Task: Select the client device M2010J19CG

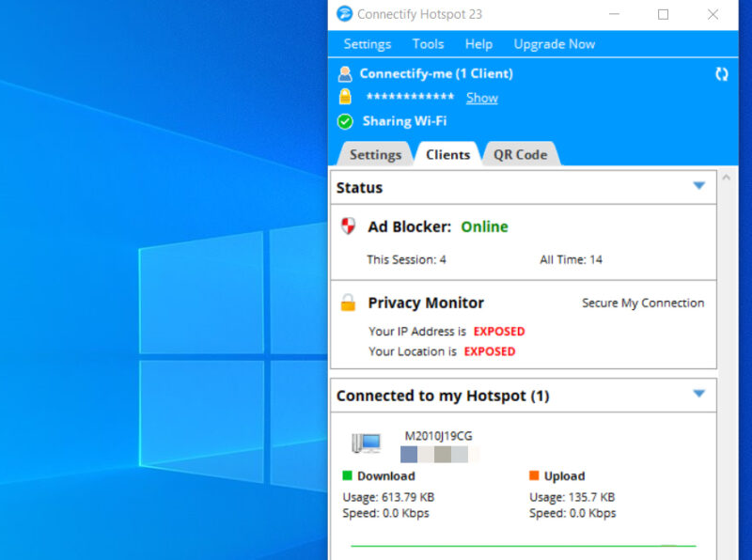Action: pyautogui.click(x=438, y=436)
